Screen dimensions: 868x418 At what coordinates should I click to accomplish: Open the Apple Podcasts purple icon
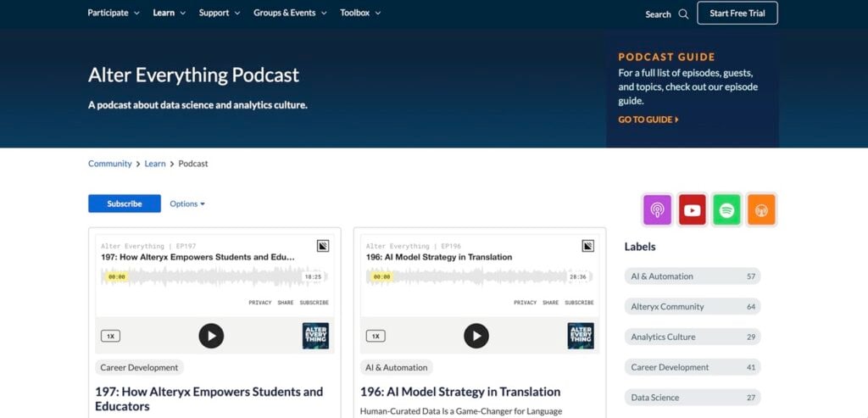point(657,209)
